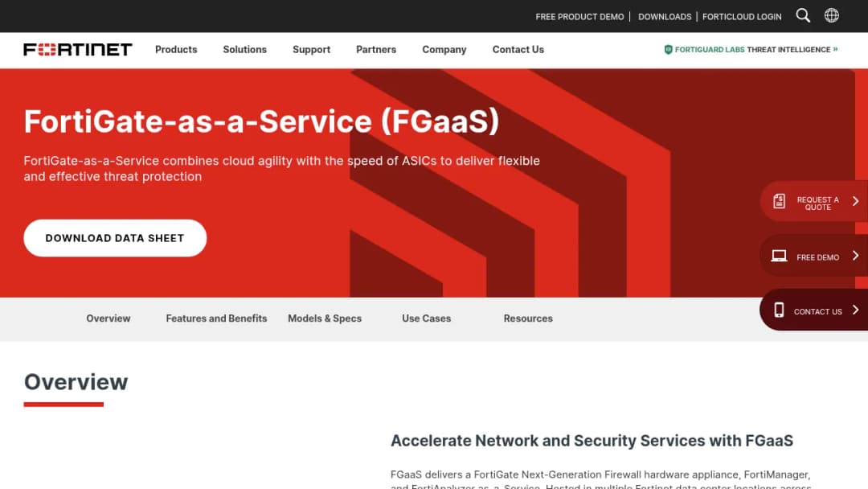Viewport: 868px width, 489px height.
Task: Click the Request a Quote document icon
Action: 779,201
